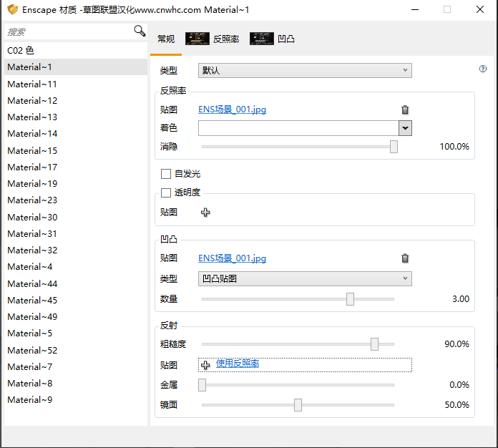Open the 反照率 ENS场景_001.jpg link

click(232, 109)
